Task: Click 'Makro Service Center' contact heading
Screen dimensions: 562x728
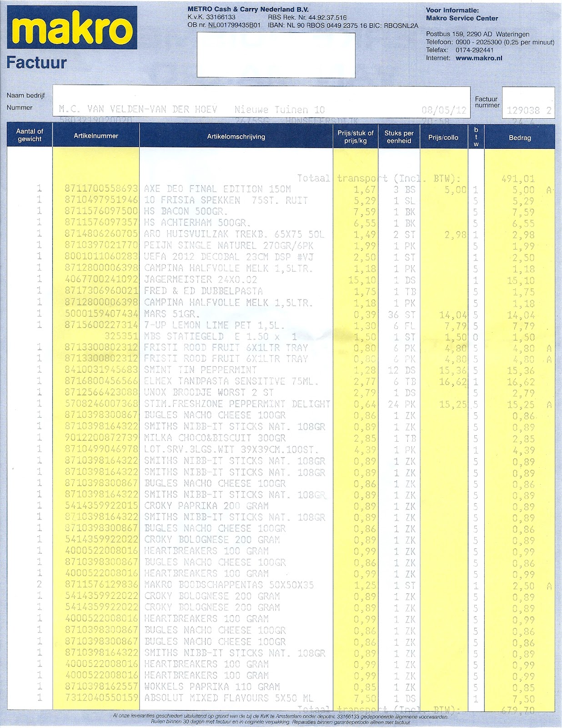Action: [x=462, y=18]
